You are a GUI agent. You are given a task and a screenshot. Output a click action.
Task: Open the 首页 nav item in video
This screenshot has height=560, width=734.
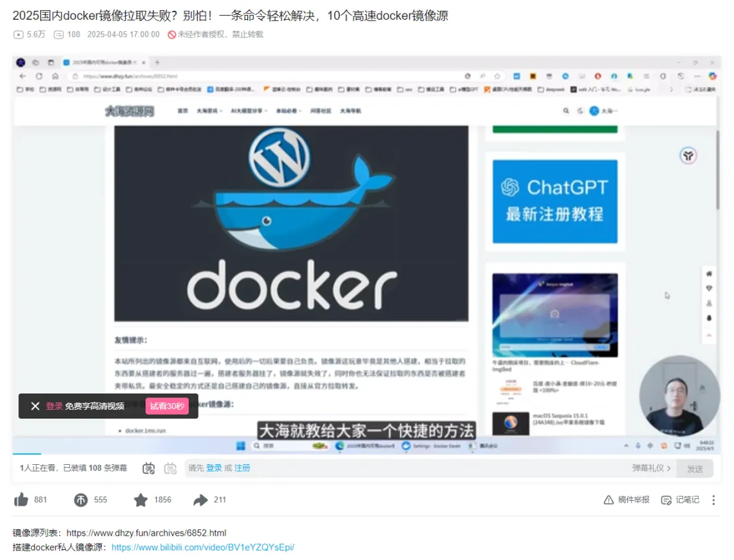point(183,111)
